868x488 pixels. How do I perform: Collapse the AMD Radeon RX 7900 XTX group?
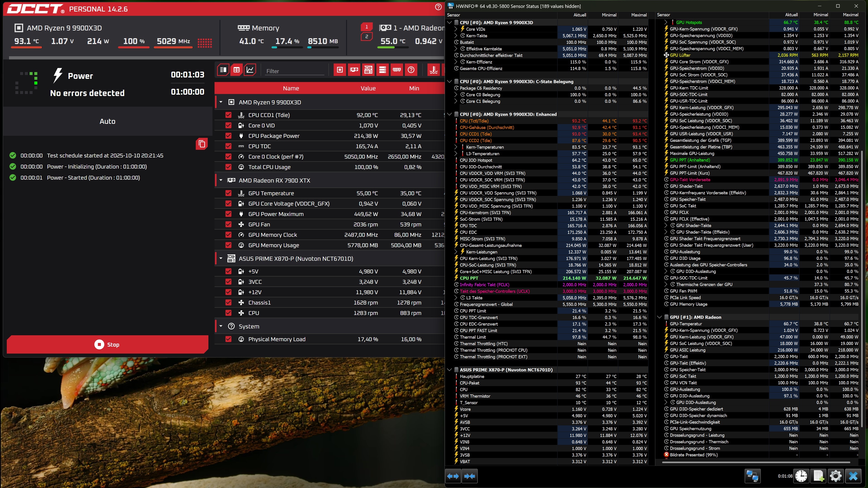[x=221, y=180]
